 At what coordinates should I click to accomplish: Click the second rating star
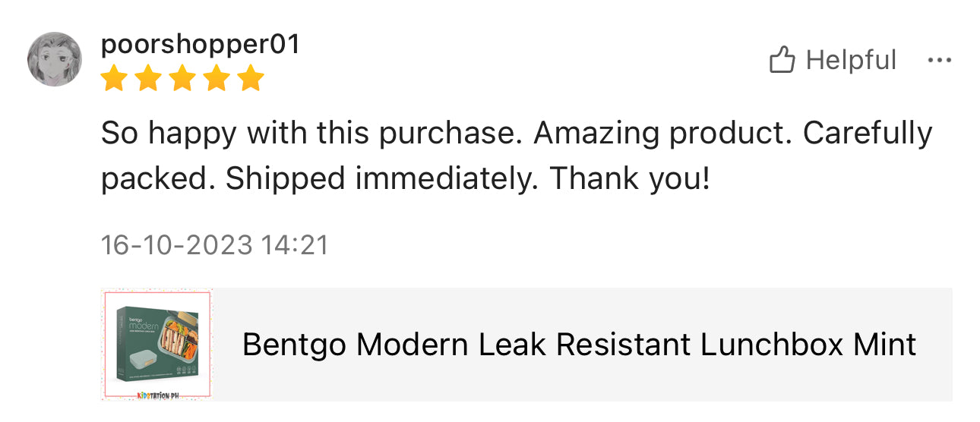point(148,78)
